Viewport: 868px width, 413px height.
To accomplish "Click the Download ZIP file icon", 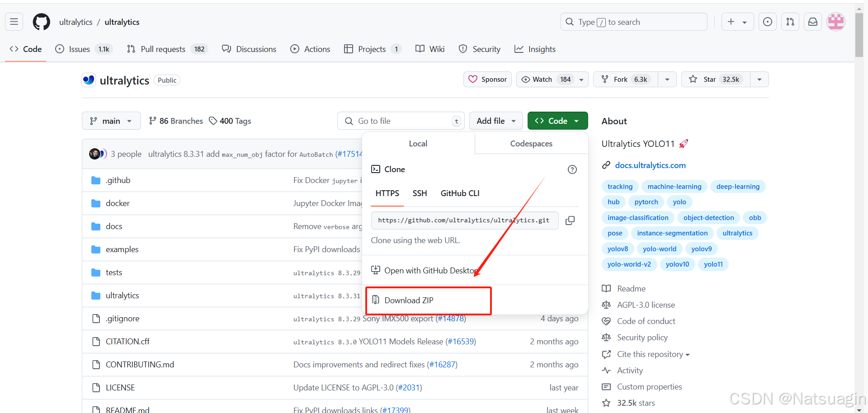I will pos(376,300).
